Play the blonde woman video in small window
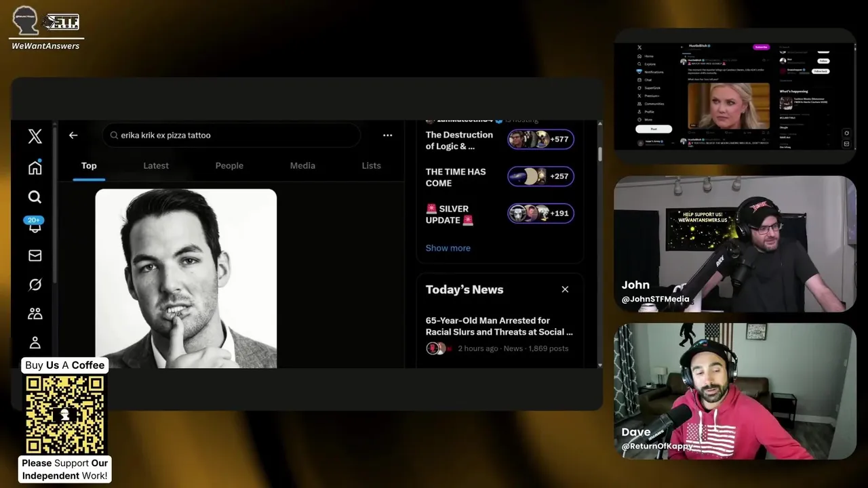 click(x=728, y=106)
